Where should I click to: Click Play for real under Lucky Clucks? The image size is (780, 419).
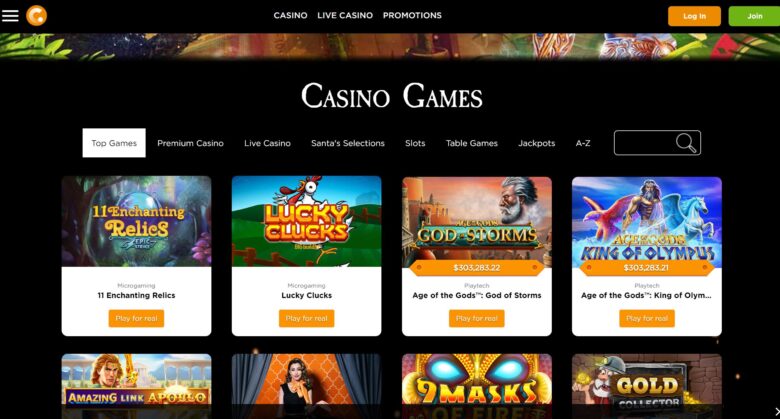(306, 318)
